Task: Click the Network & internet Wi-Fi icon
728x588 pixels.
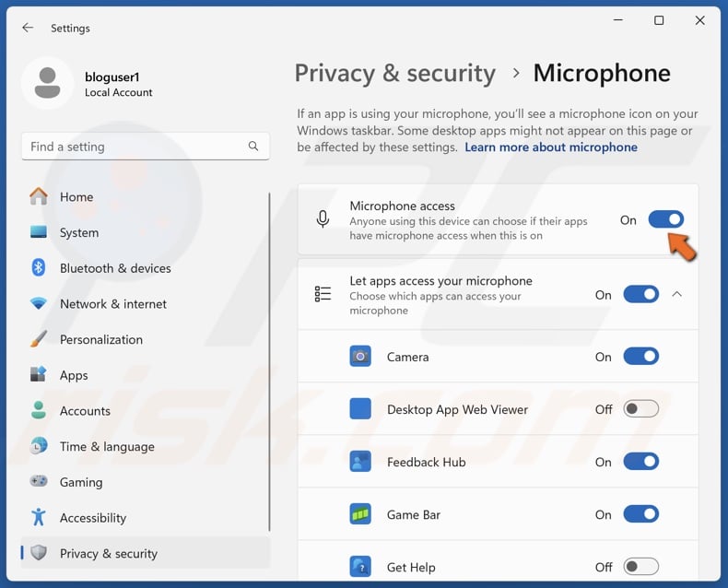Action: (39, 304)
